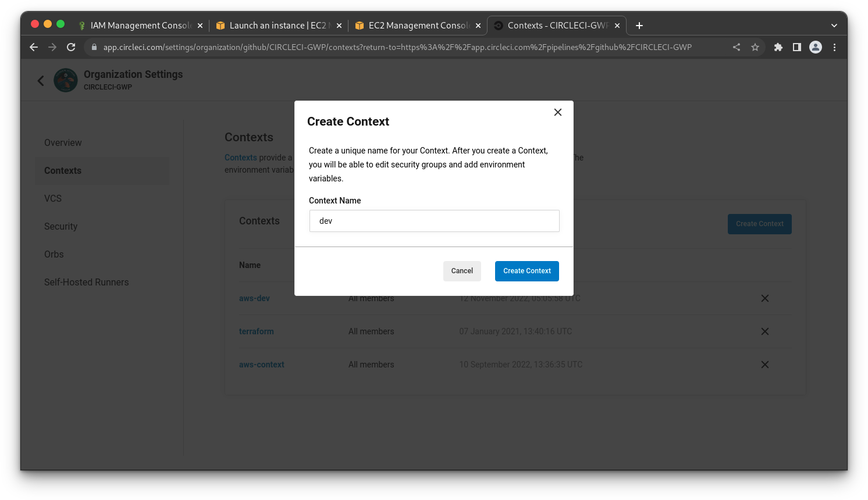
Task: Open the tab list chevron dropdown
Action: 834,24
